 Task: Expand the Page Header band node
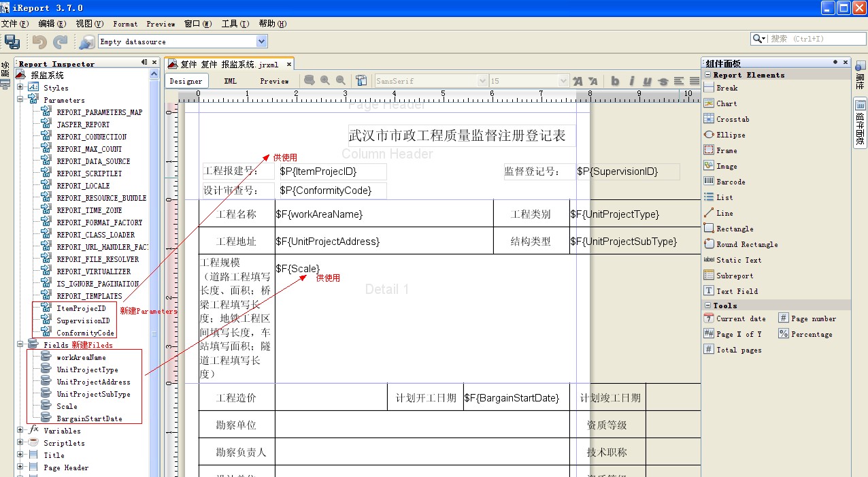click(20, 467)
